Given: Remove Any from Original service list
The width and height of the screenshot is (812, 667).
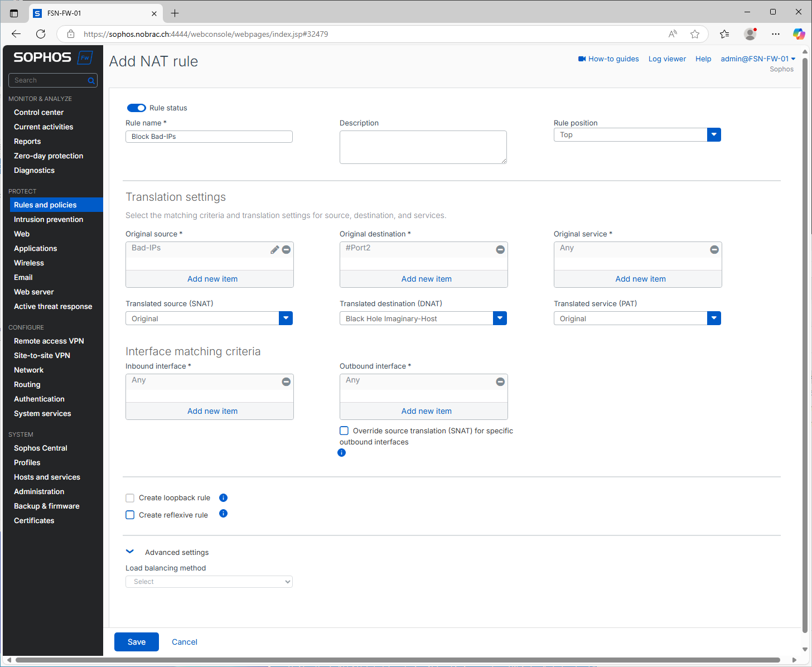Looking at the screenshot, I should (714, 250).
